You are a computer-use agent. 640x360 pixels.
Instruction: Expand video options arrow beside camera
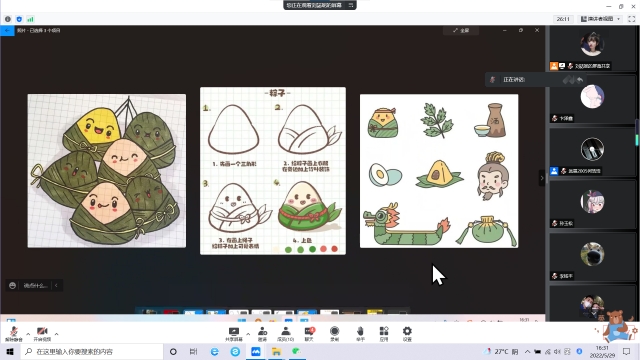(x=56, y=334)
